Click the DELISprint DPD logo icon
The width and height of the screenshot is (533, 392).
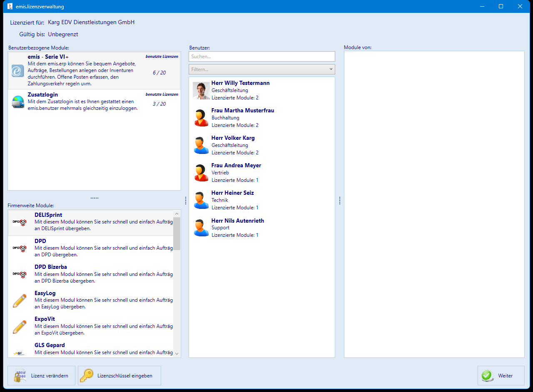(20, 223)
